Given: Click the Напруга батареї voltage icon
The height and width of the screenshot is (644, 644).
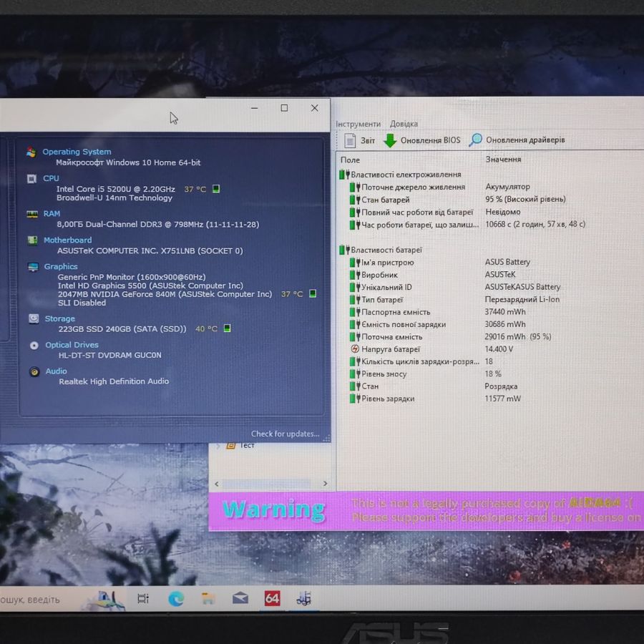Looking at the screenshot, I should (355, 349).
